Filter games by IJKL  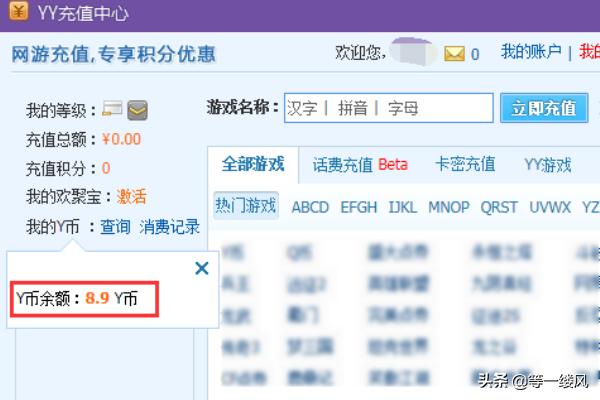click(403, 207)
